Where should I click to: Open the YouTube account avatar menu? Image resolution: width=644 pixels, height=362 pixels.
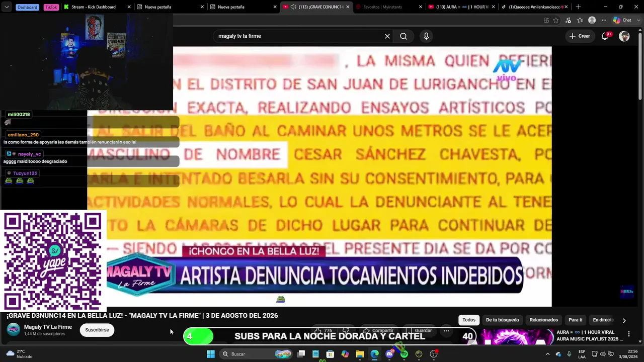[624, 36]
